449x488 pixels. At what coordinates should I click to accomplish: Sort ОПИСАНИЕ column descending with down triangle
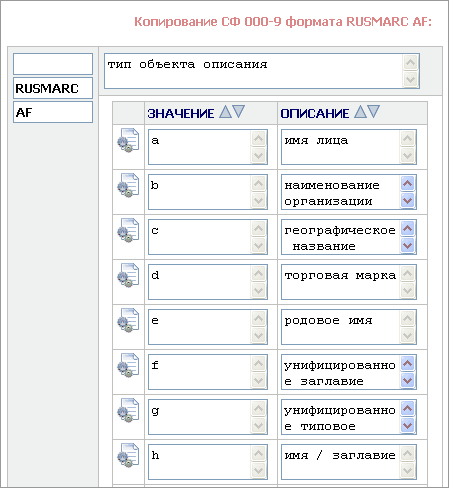coord(374,111)
